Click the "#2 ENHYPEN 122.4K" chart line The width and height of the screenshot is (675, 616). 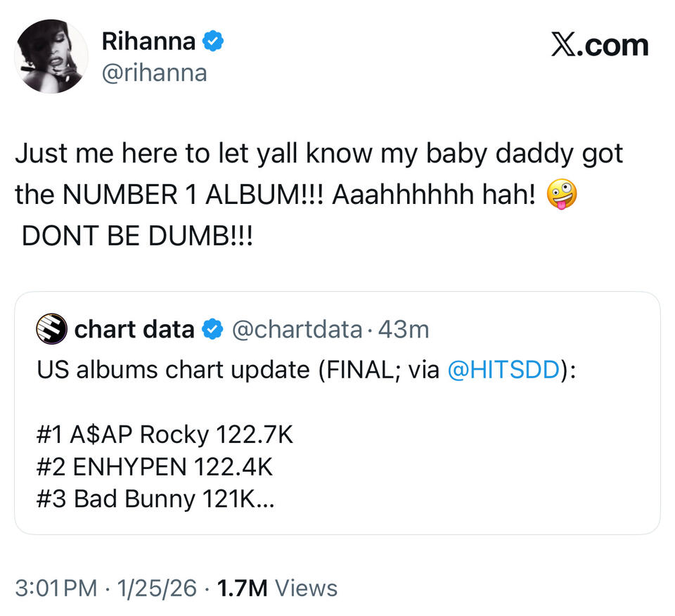[x=153, y=467]
